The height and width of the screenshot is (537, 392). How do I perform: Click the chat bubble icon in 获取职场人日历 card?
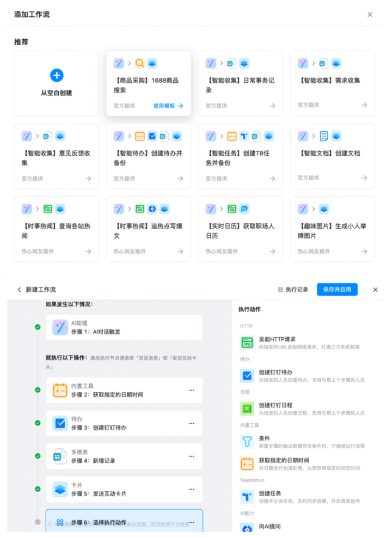[244, 209]
